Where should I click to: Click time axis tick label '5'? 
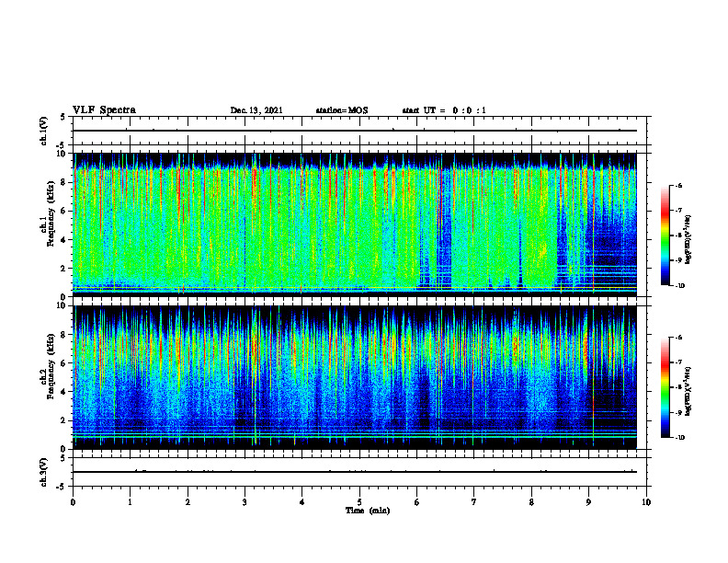point(359,502)
